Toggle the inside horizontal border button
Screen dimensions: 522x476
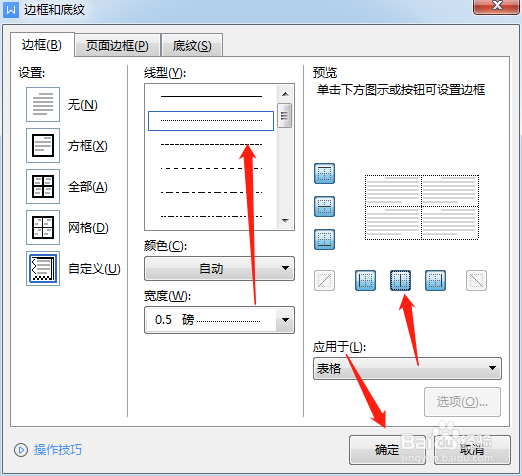click(x=324, y=206)
